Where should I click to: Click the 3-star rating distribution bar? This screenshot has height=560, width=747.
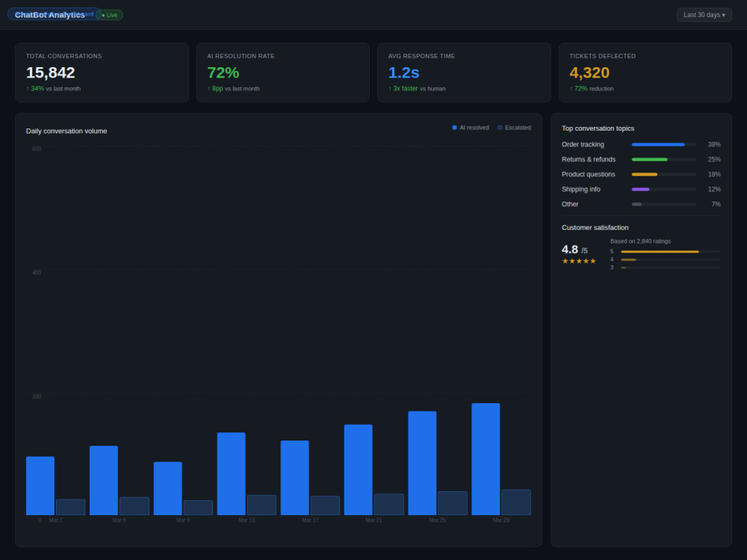(671, 267)
